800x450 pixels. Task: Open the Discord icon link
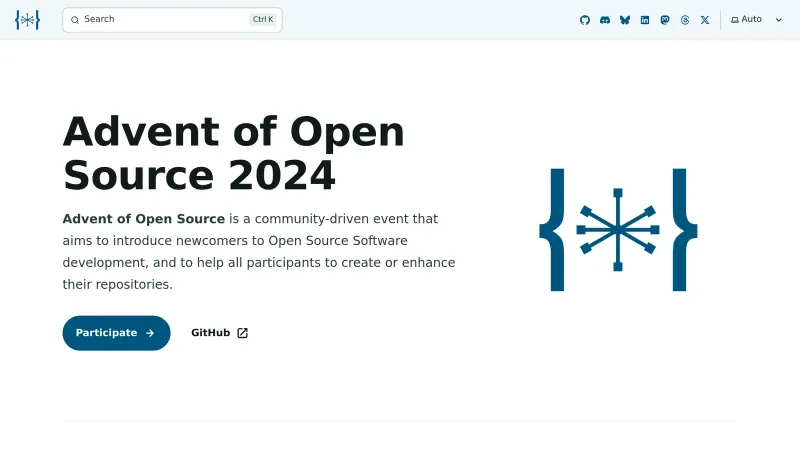605,20
